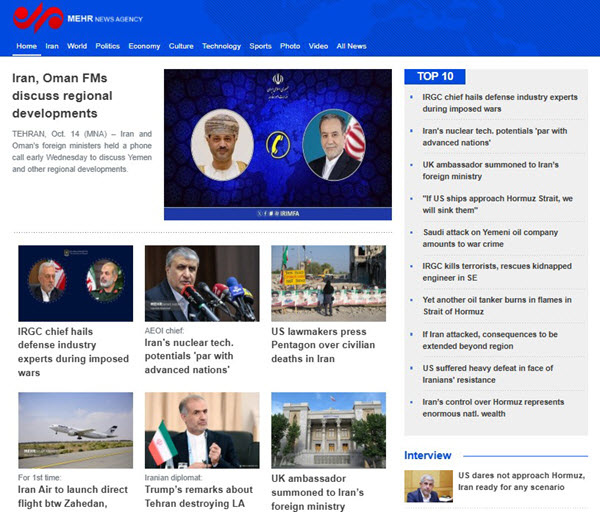Open TOP 10 item 'If US ships approach Hormuz Strait'
600x512 pixels.
(497, 204)
